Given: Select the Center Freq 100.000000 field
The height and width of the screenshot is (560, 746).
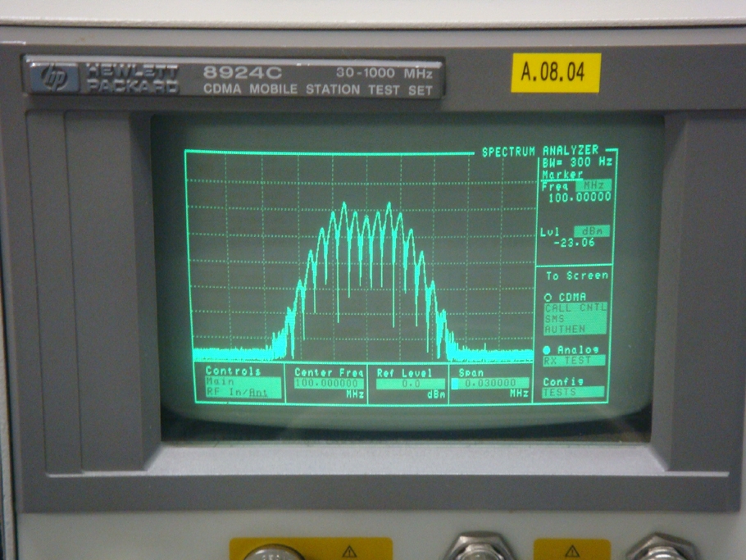Looking at the screenshot, I should [x=329, y=384].
